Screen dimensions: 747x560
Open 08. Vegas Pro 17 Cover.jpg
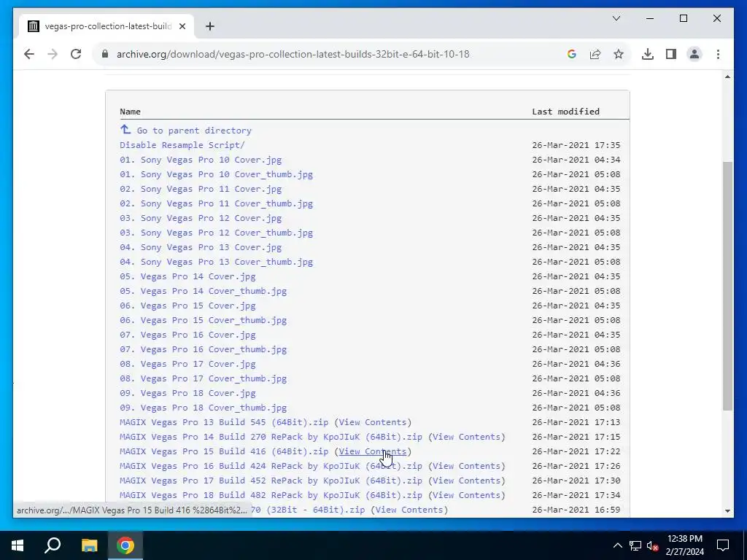187,364
